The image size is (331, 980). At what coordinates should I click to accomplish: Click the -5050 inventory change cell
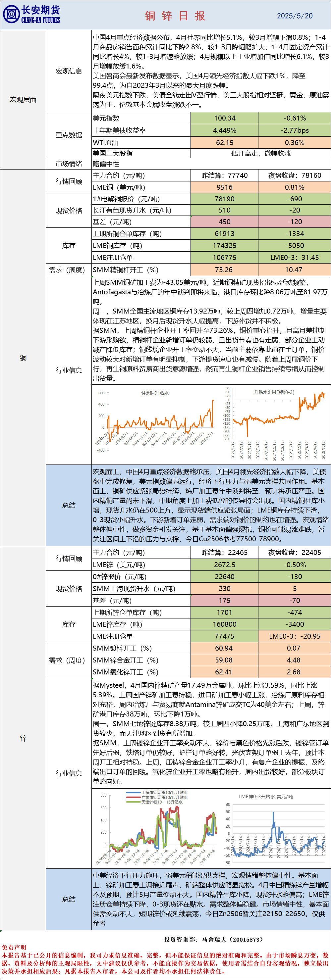click(x=295, y=246)
